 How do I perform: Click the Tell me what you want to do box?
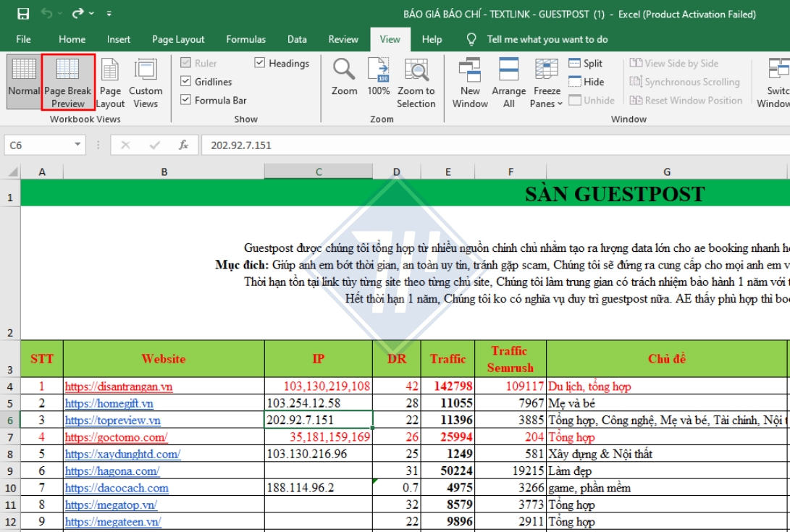point(547,39)
